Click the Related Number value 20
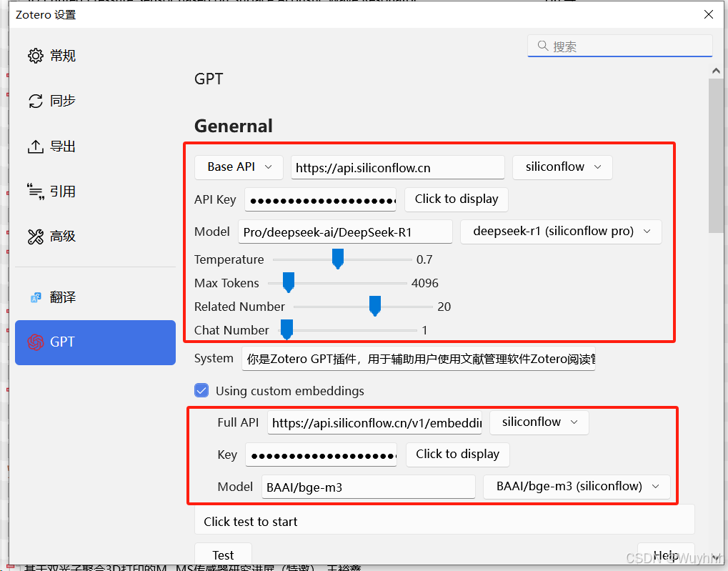This screenshot has height=571, width=728. tap(444, 307)
